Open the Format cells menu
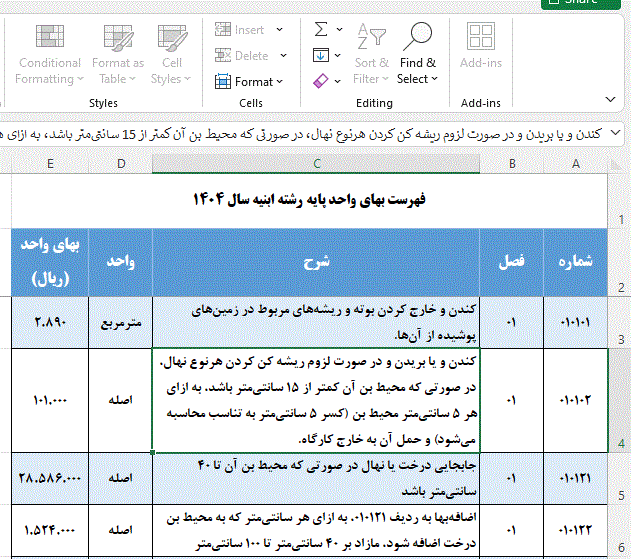Viewport: 631px width, 559px height. pos(251,82)
